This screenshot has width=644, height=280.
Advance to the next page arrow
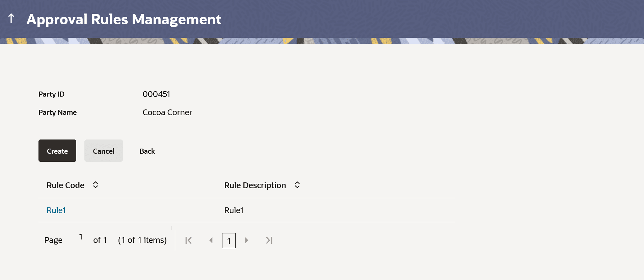coord(247,240)
